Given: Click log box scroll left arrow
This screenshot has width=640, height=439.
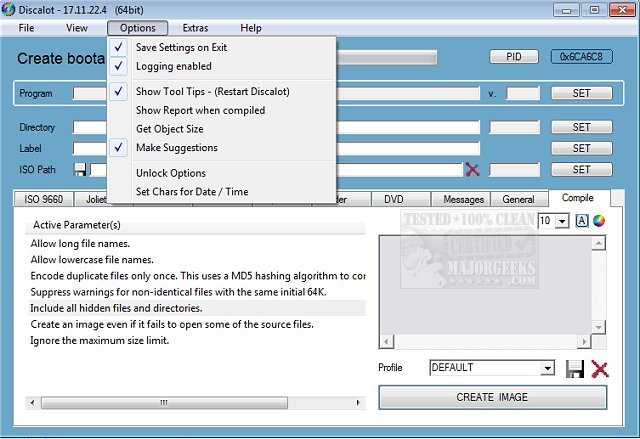Looking at the screenshot, I should 387,341.
